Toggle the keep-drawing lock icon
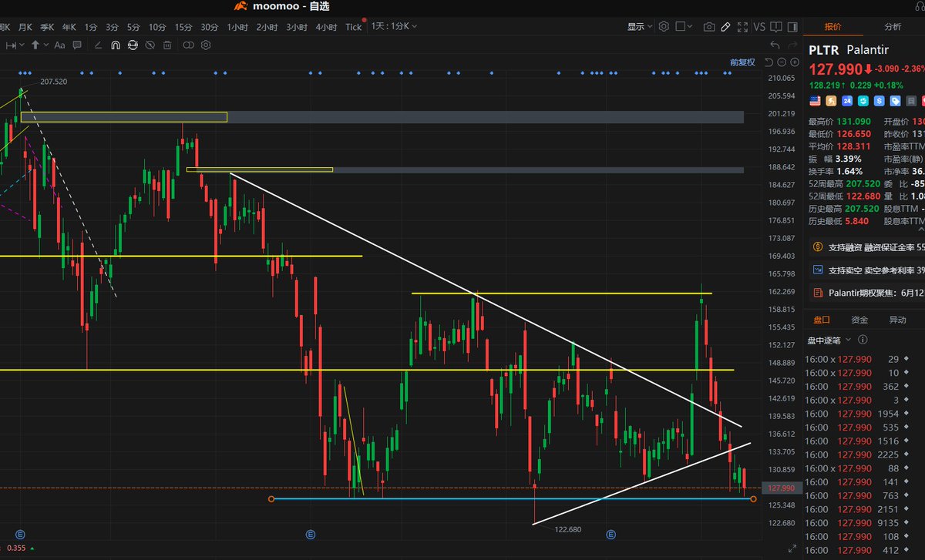The width and height of the screenshot is (925, 560). (133, 45)
